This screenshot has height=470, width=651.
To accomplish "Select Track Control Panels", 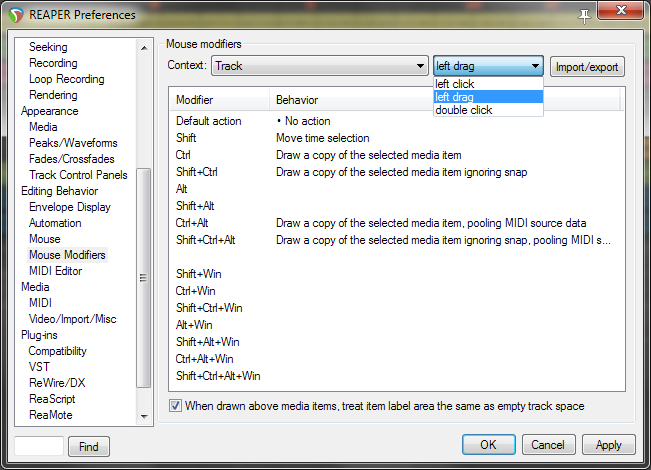I will (78, 175).
